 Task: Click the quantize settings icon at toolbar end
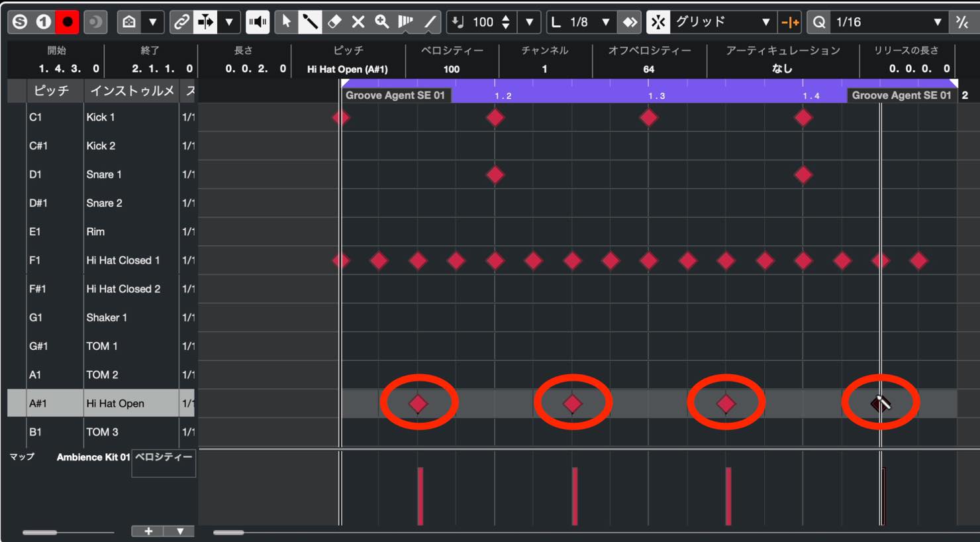[x=962, y=22]
